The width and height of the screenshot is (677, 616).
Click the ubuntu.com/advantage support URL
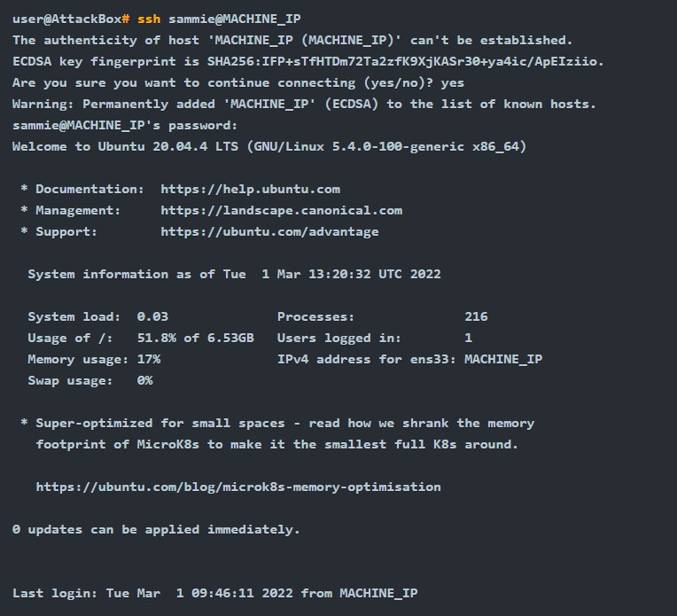269,231
